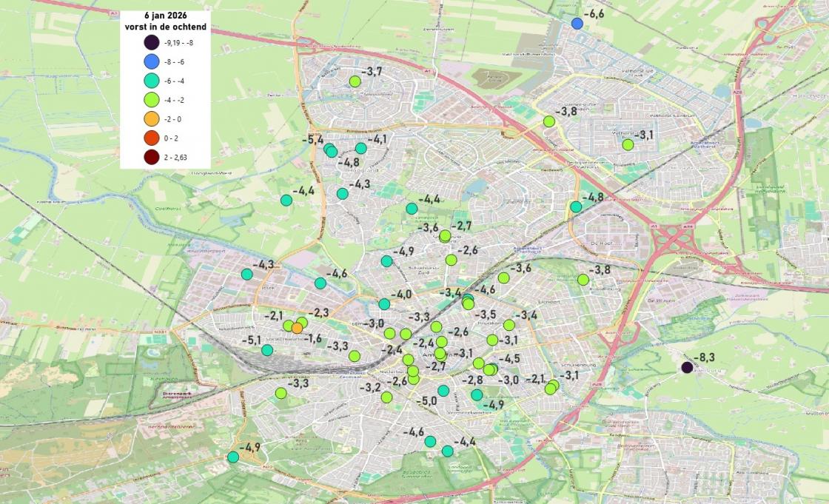
Task: Select the -2,1 marker near Schuilenburg
Action: [x=551, y=388]
